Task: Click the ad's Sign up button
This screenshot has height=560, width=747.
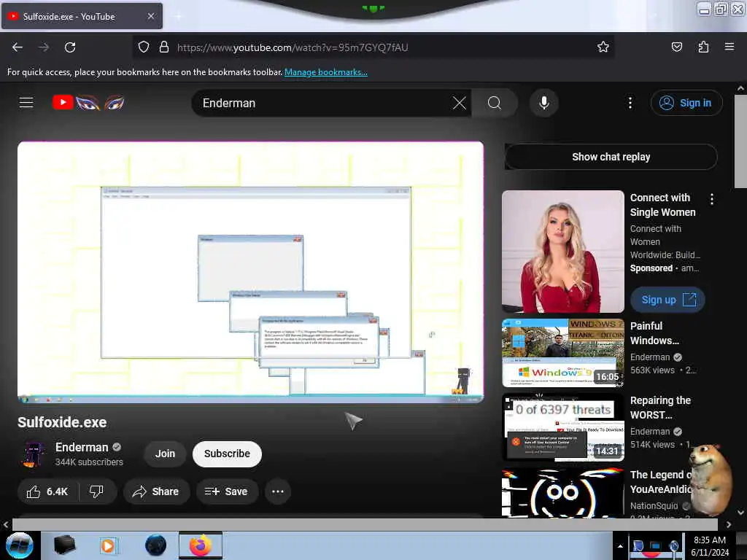Action: pyautogui.click(x=667, y=300)
